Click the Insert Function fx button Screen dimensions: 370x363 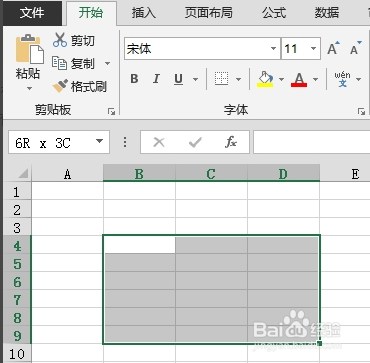231,143
